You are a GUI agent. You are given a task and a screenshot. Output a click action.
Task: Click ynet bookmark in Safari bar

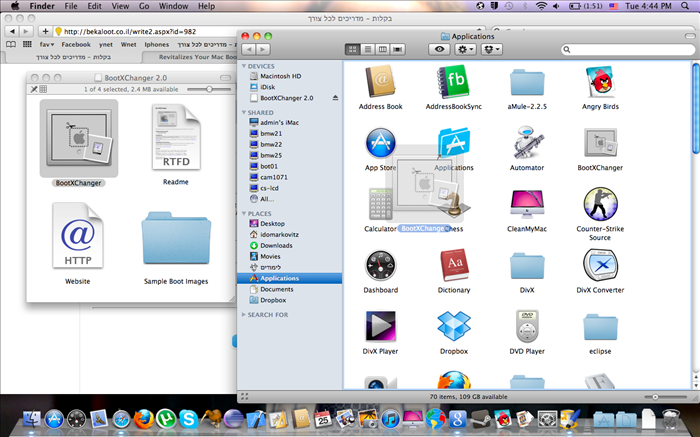pyautogui.click(x=106, y=44)
